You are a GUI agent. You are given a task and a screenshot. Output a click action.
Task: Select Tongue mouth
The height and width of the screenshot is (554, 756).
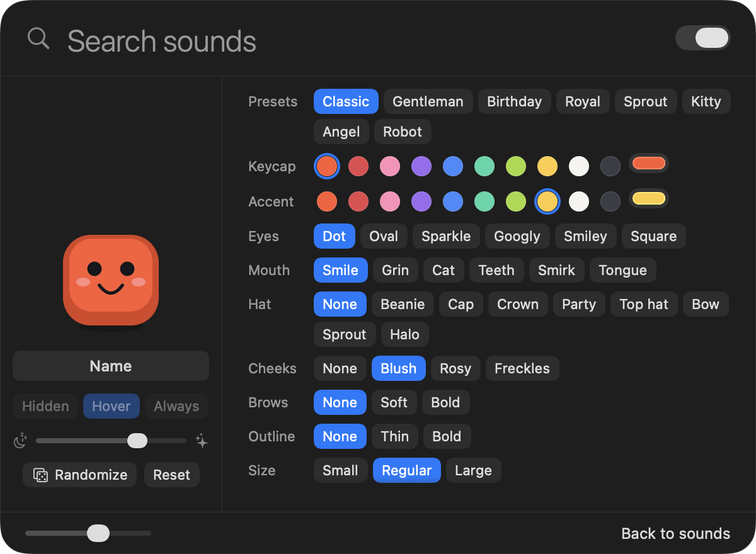tap(623, 270)
